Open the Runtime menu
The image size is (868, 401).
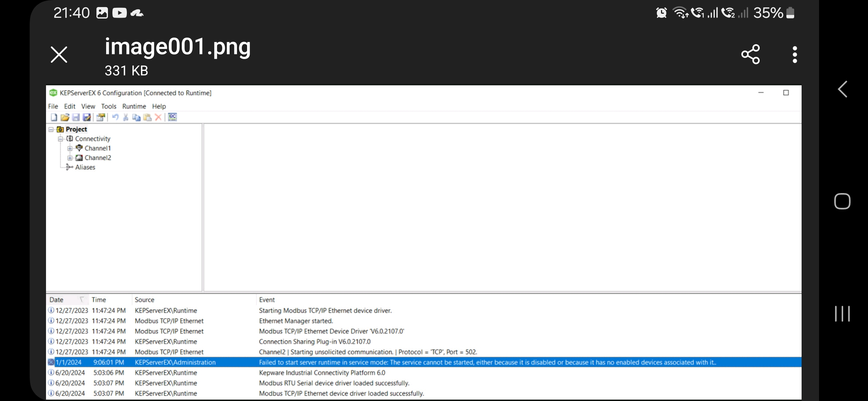click(134, 106)
